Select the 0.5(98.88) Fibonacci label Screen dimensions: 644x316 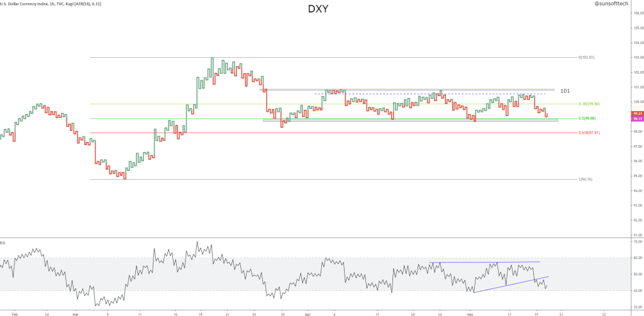coord(589,118)
